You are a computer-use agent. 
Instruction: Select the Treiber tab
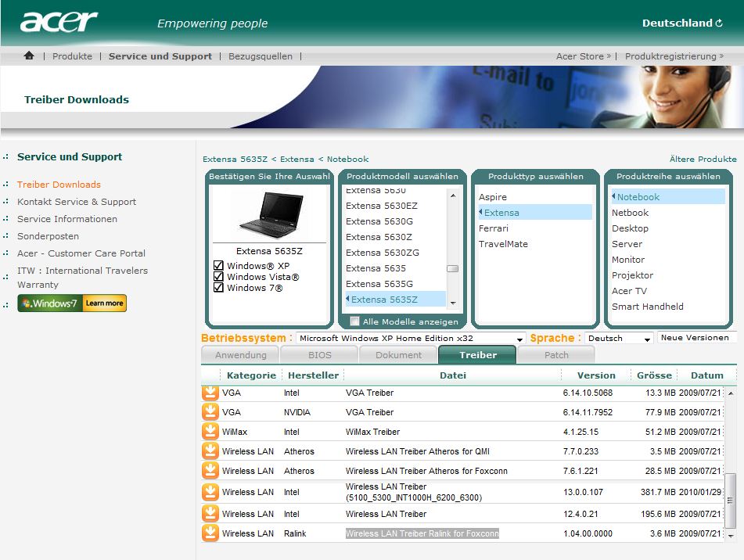[477, 354]
